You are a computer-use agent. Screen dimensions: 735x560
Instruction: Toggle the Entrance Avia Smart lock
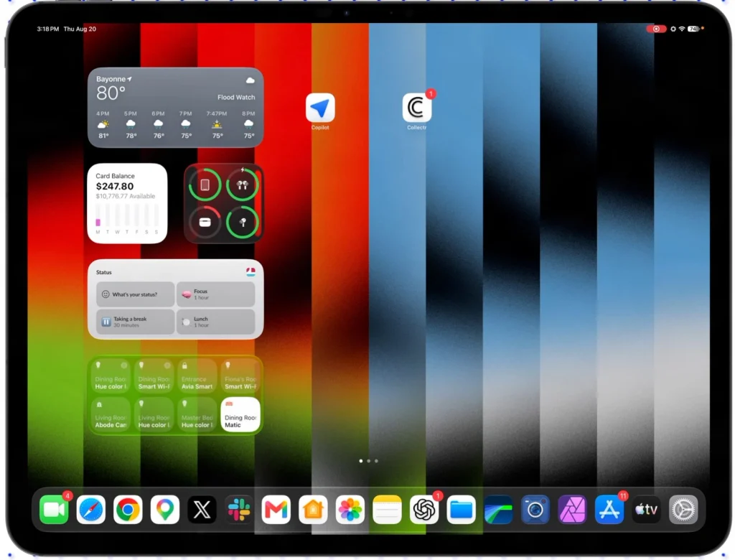197,375
